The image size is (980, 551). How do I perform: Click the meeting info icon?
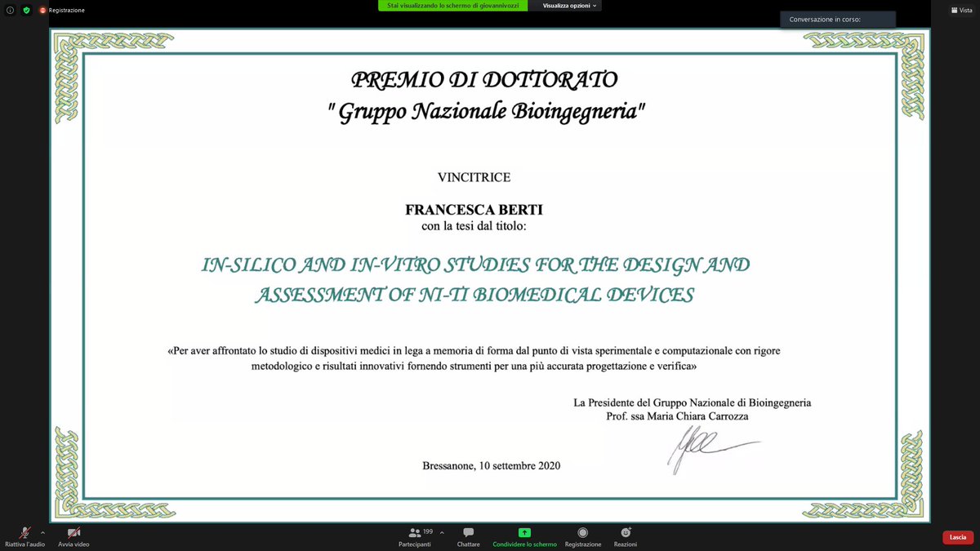[x=10, y=10]
